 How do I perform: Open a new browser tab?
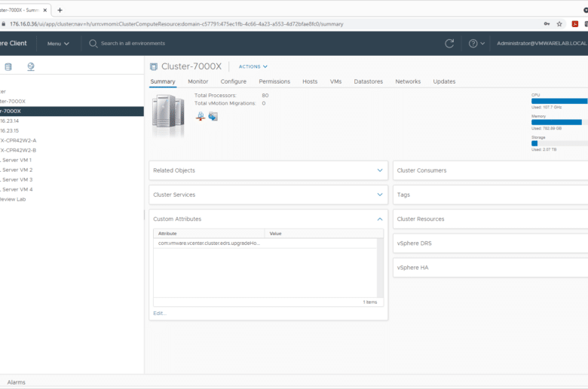pyautogui.click(x=60, y=10)
